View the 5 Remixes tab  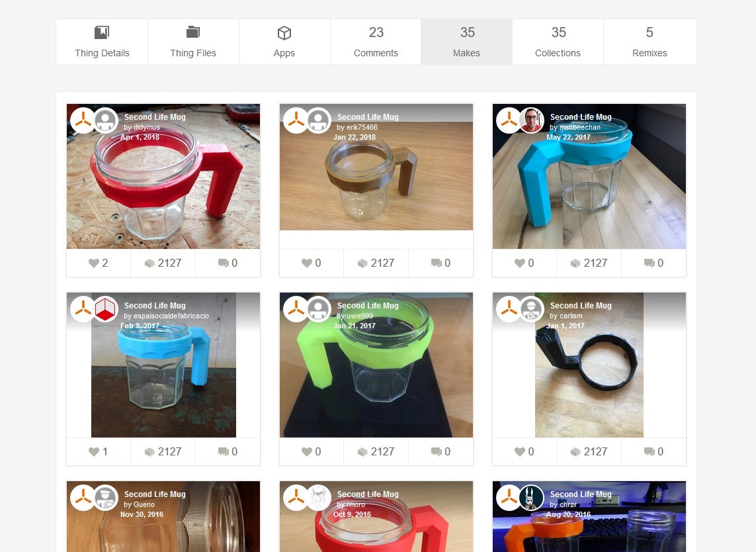coord(650,42)
